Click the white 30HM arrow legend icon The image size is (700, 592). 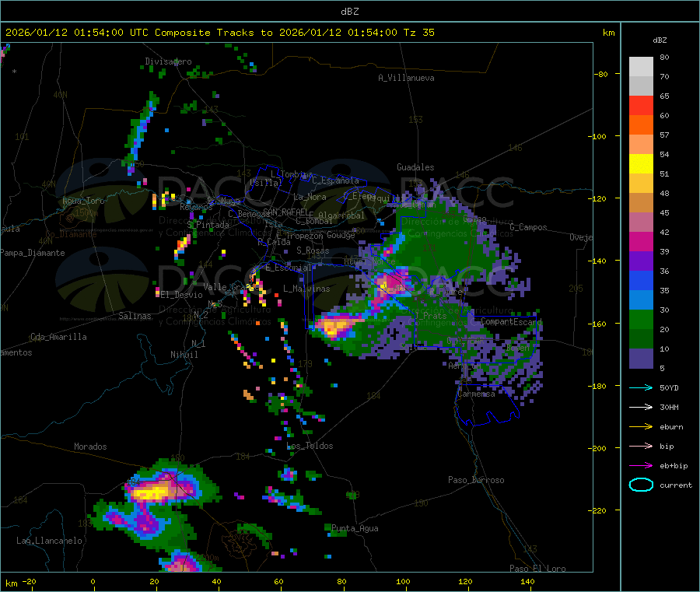click(x=641, y=407)
